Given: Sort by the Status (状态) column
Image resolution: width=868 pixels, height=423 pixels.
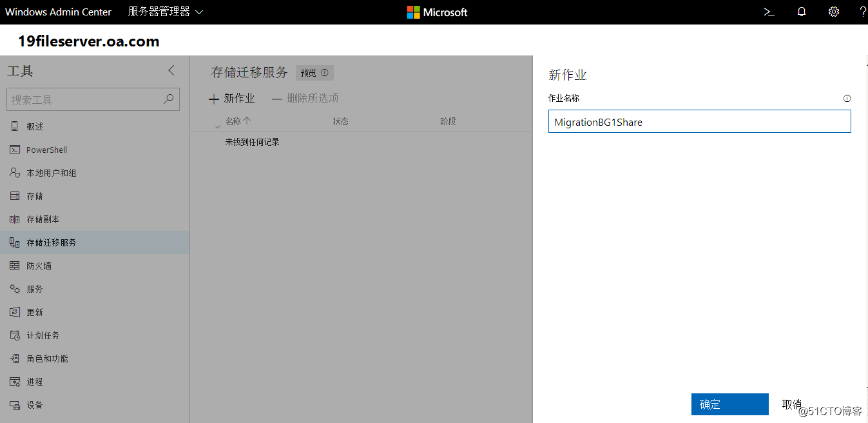Looking at the screenshot, I should coord(341,121).
